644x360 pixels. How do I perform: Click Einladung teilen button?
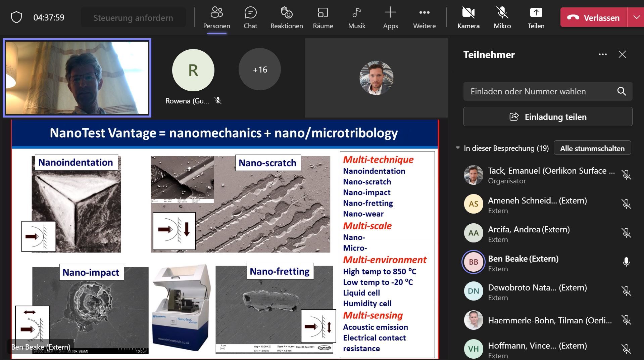pos(548,117)
